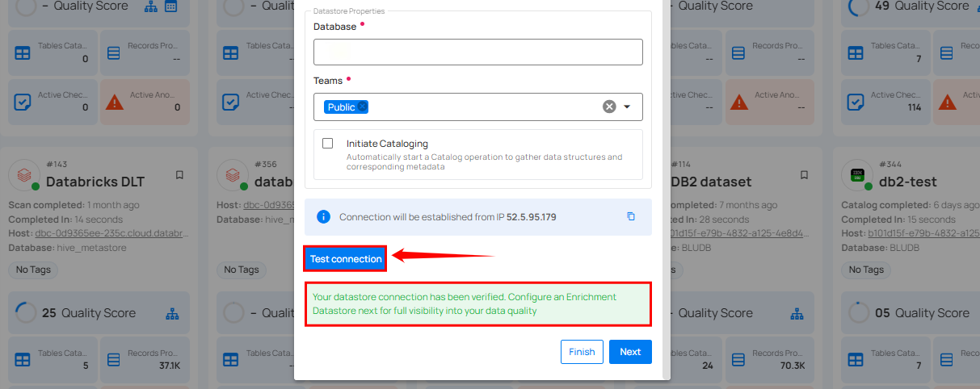
Task: Click the Test connection button
Action: (x=346, y=259)
